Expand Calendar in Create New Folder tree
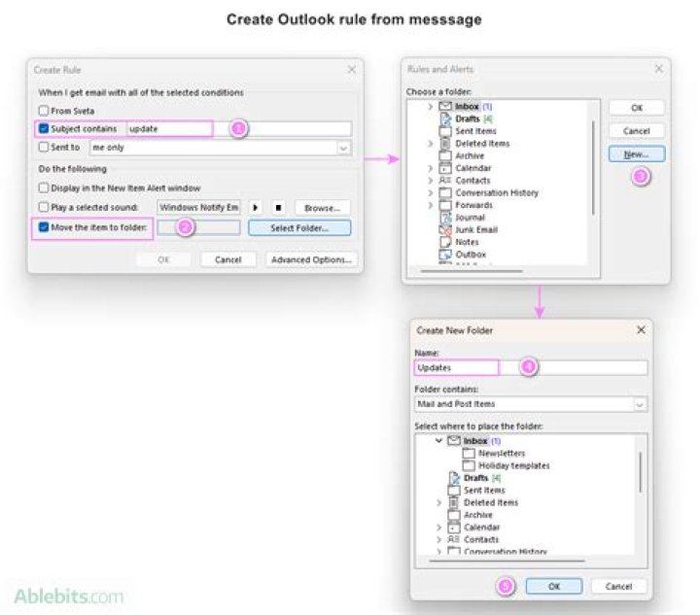 [x=438, y=528]
